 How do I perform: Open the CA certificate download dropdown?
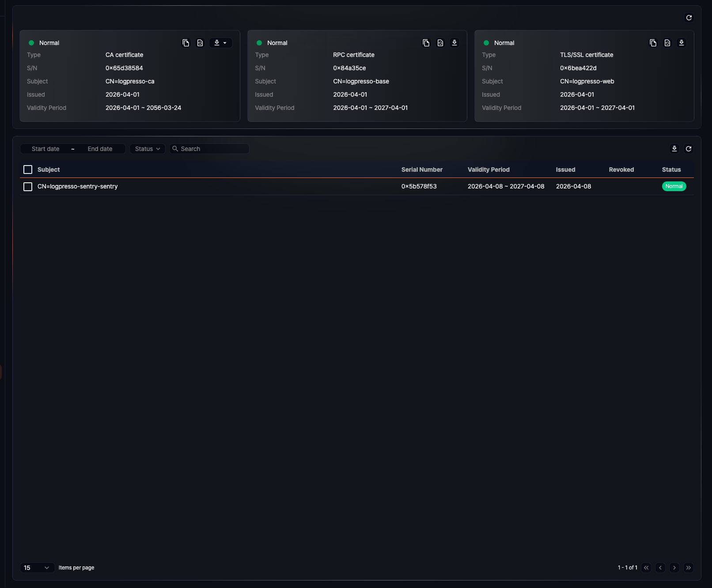[220, 43]
